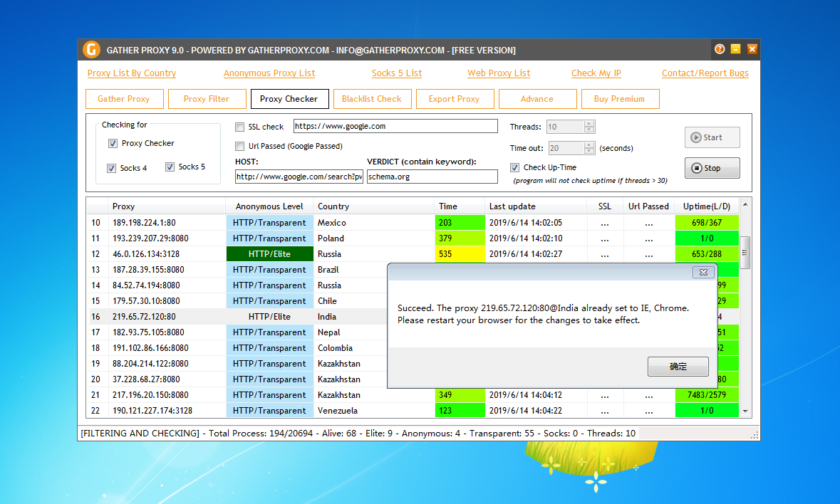Sort by Time column header

460,206
